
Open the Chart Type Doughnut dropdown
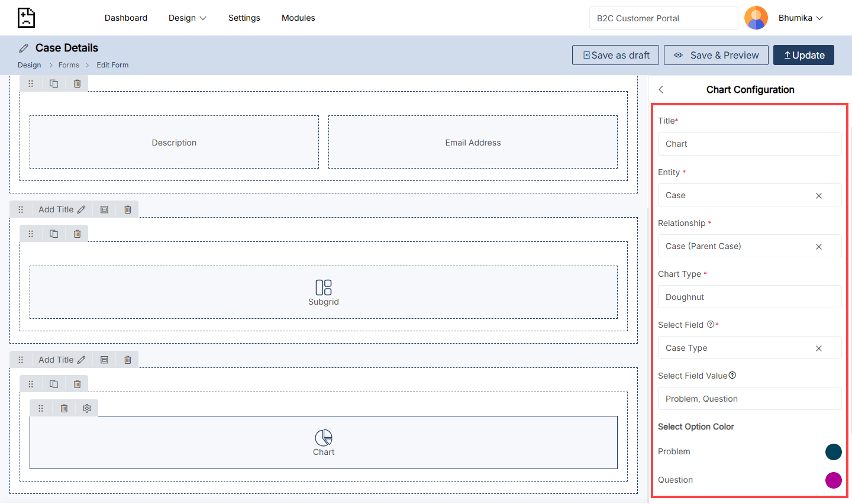(749, 297)
